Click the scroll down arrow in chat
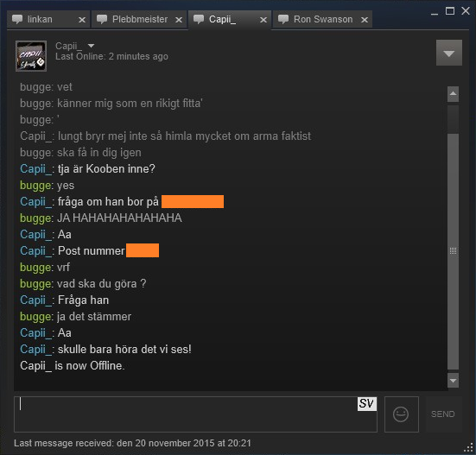The width and height of the screenshot is (476, 455). (x=453, y=381)
